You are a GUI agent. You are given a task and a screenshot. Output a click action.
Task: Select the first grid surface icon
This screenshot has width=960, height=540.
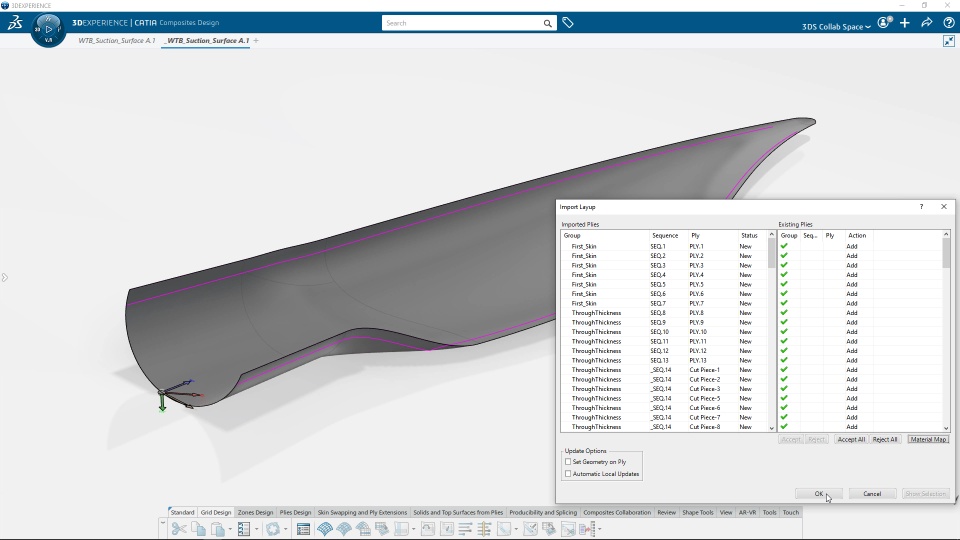pos(325,529)
